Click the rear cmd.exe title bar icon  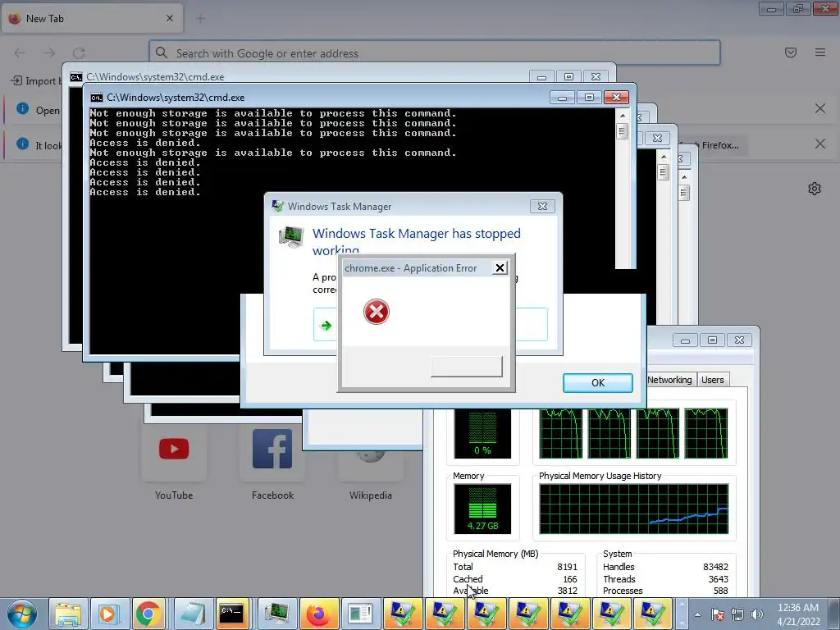pyautogui.click(x=76, y=77)
